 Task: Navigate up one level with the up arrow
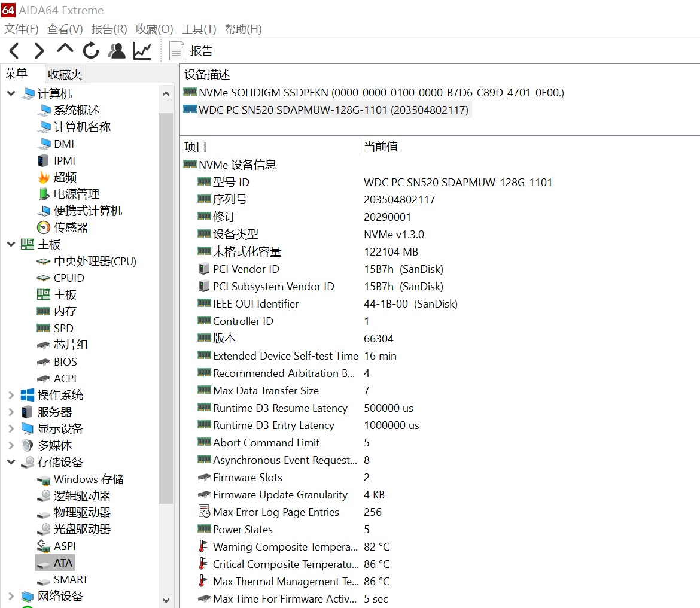click(x=65, y=49)
